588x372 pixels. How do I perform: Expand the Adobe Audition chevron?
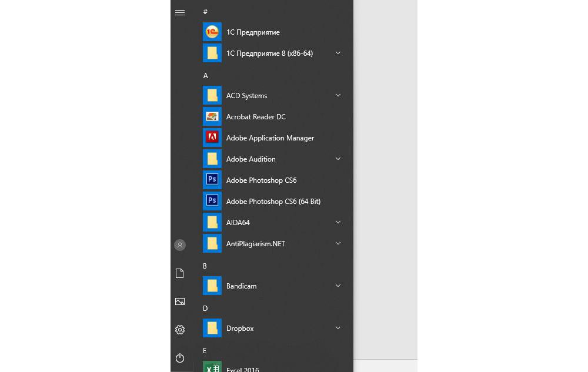(338, 159)
